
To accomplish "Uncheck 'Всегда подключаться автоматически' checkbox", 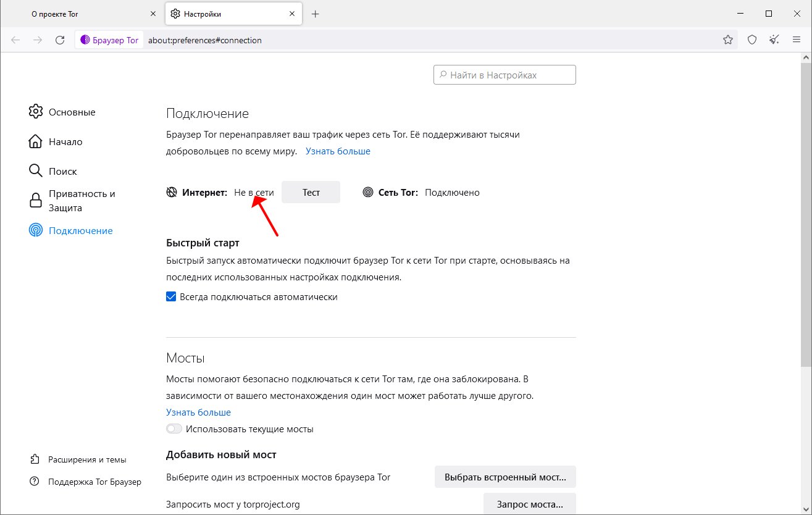I will [172, 297].
